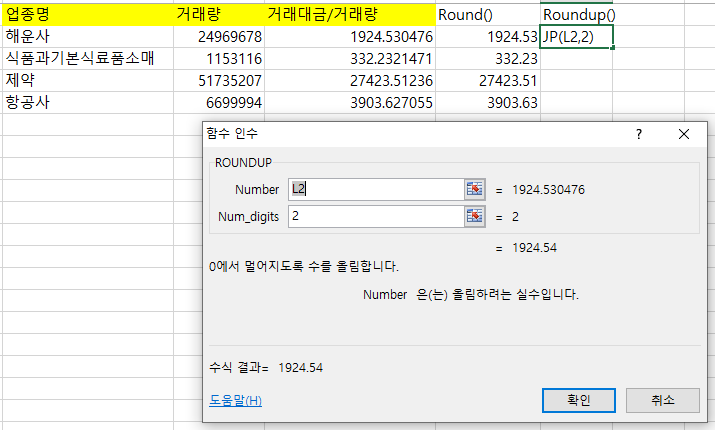Select the Round() header cell
715x430 pixels.
point(488,15)
